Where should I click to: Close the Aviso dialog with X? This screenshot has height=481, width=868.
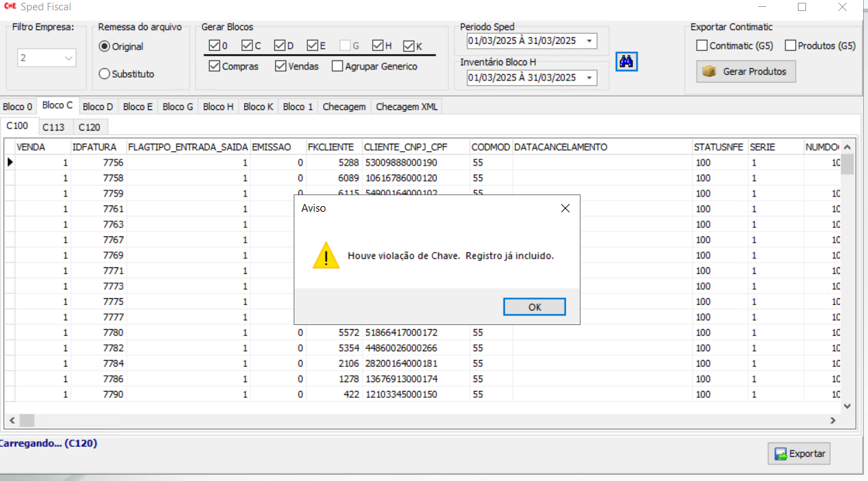pos(565,208)
